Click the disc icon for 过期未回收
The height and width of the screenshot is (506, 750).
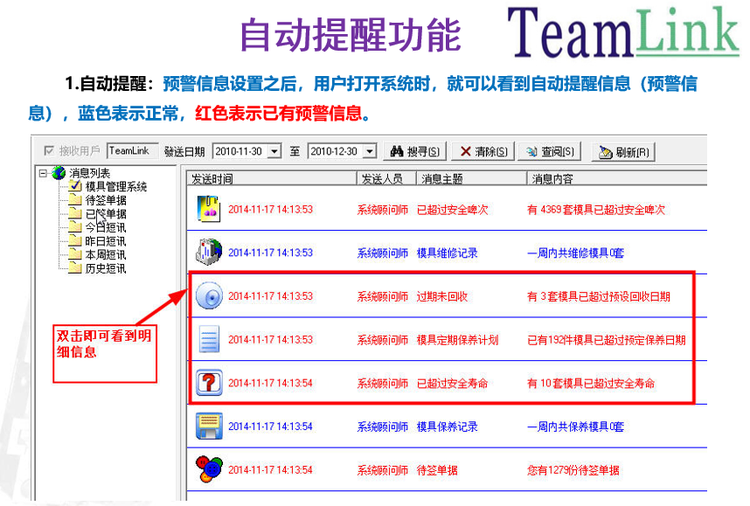coord(209,296)
